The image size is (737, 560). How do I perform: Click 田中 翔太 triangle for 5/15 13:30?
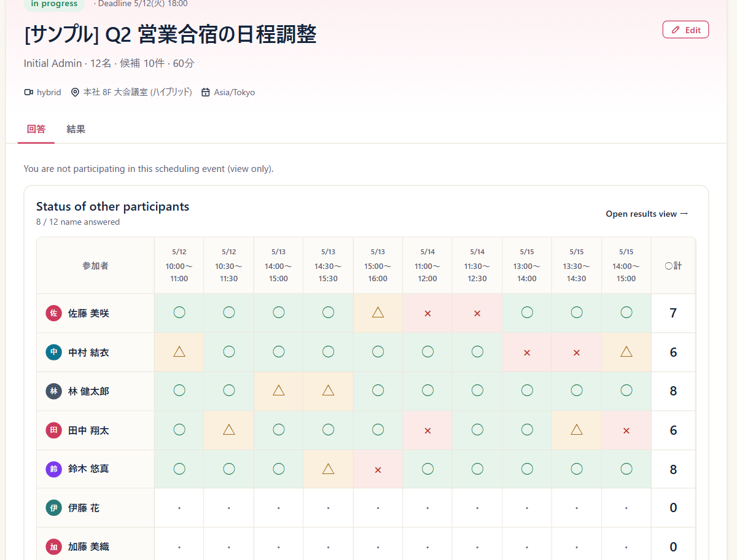pyautogui.click(x=577, y=429)
